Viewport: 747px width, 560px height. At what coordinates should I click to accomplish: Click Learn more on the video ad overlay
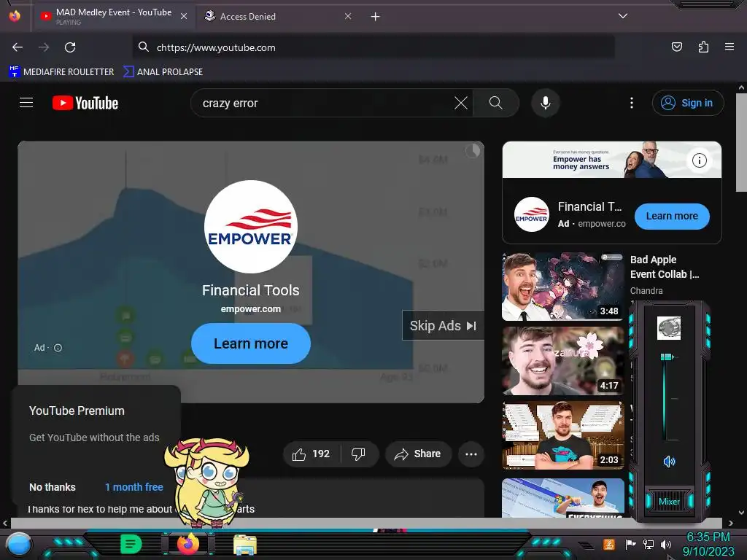(x=251, y=343)
